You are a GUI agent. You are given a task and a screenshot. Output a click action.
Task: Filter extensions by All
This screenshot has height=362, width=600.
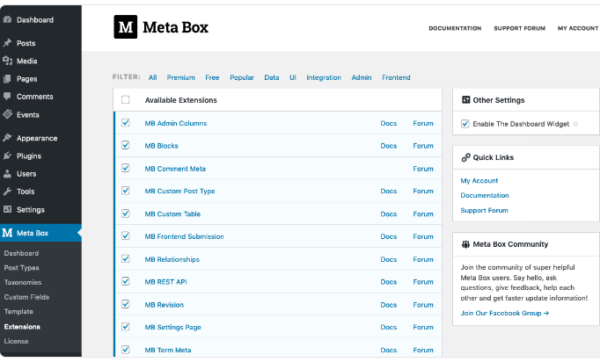[153, 77]
